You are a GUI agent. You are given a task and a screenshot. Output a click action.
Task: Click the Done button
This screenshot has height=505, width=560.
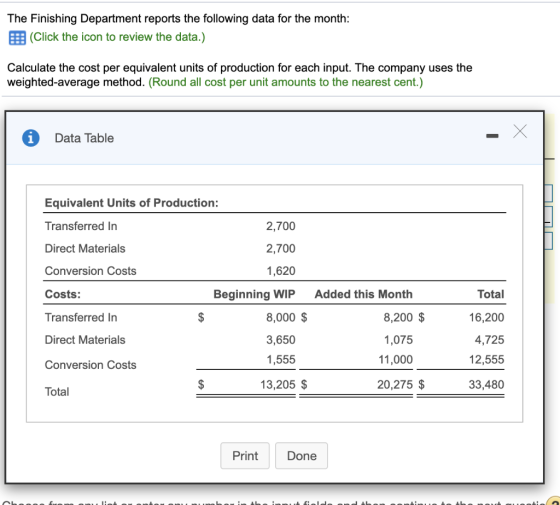click(x=301, y=456)
